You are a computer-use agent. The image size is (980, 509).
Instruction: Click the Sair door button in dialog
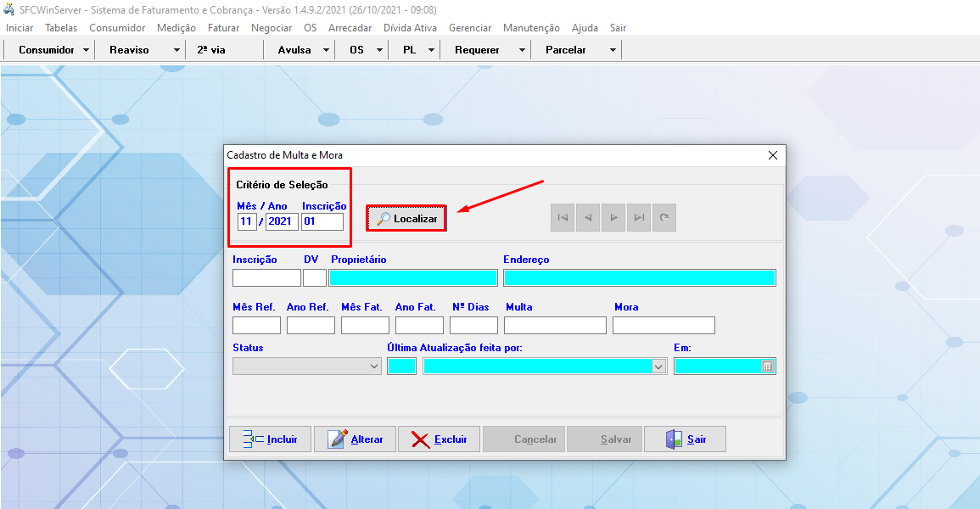point(685,439)
